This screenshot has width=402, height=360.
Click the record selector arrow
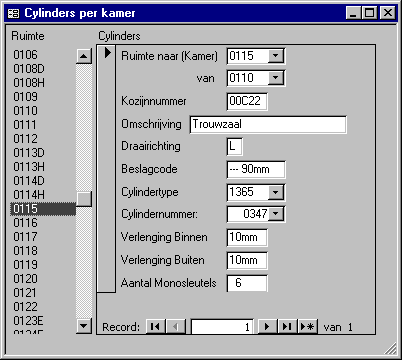pos(107,53)
